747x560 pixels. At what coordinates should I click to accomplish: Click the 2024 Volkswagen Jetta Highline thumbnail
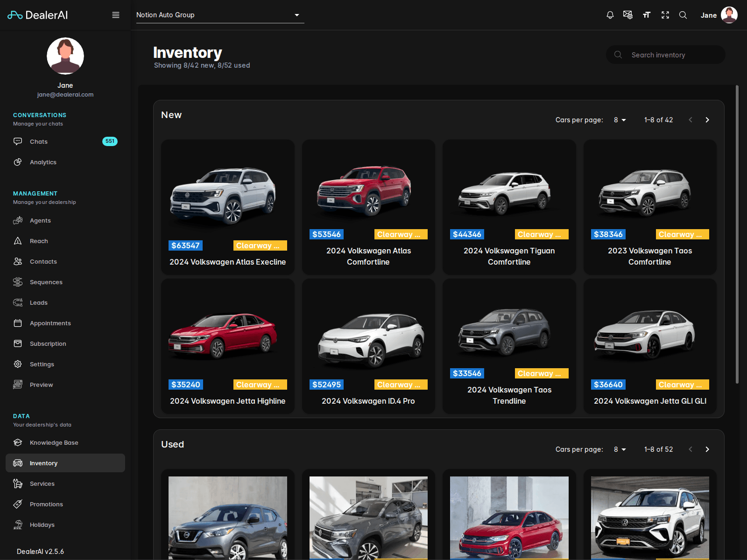pyautogui.click(x=227, y=334)
